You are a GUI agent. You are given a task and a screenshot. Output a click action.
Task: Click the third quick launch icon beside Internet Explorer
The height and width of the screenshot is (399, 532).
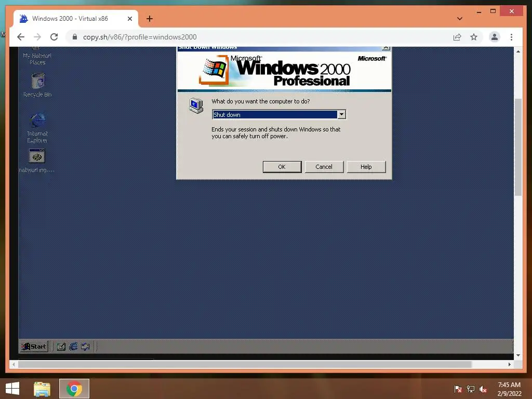pyautogui.click(x=85, y=347)
